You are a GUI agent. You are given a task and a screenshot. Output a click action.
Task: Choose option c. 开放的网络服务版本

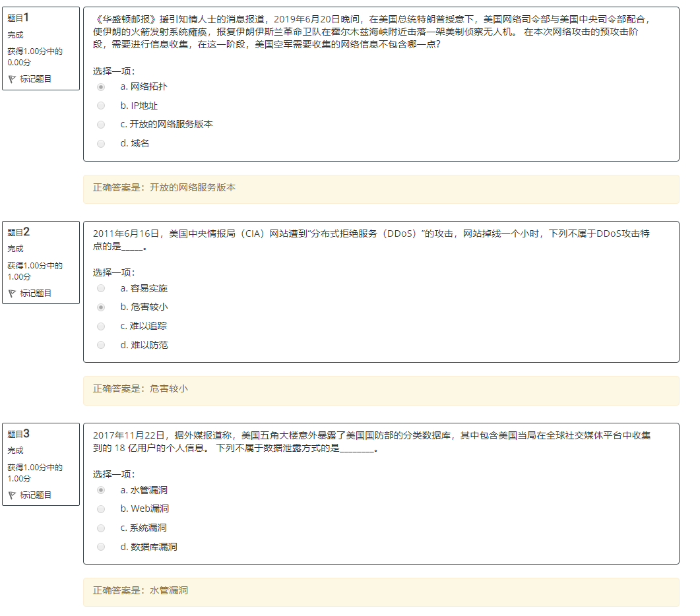(x=101, y=124)
